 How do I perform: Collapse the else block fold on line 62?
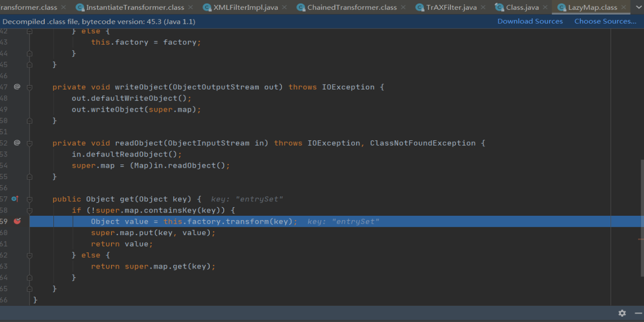30,255
